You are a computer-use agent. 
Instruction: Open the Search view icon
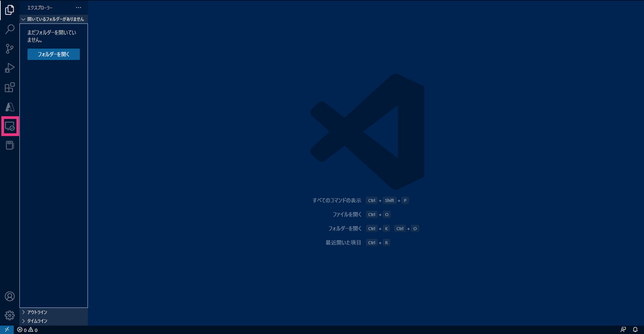click(10, 29)
